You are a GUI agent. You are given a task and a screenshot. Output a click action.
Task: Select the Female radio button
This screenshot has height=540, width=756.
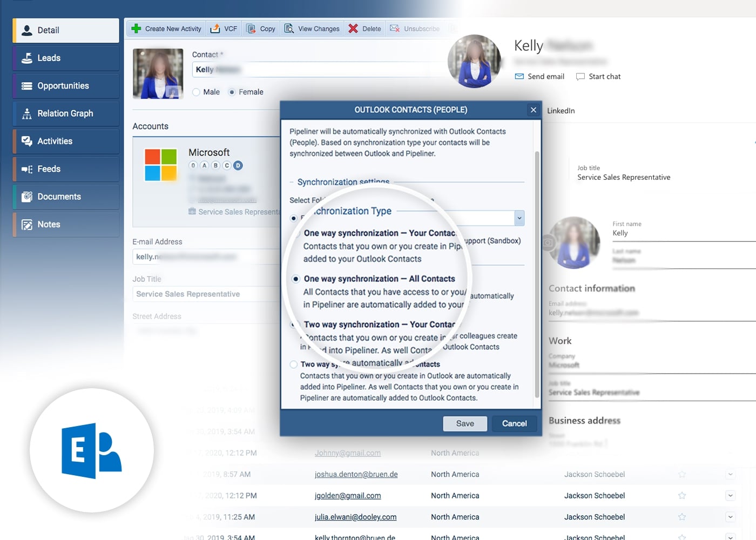click(231, 92)
